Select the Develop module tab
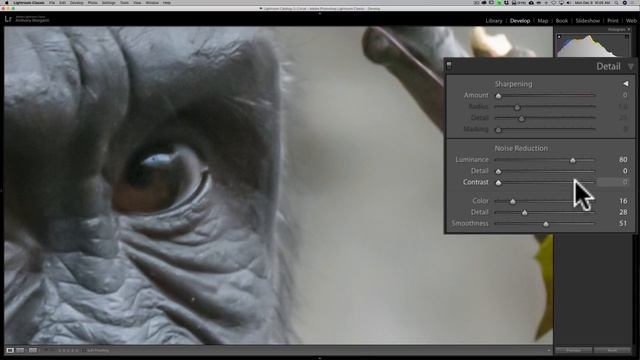This screenshot has width=640, height=360. [x=520, y=20]
